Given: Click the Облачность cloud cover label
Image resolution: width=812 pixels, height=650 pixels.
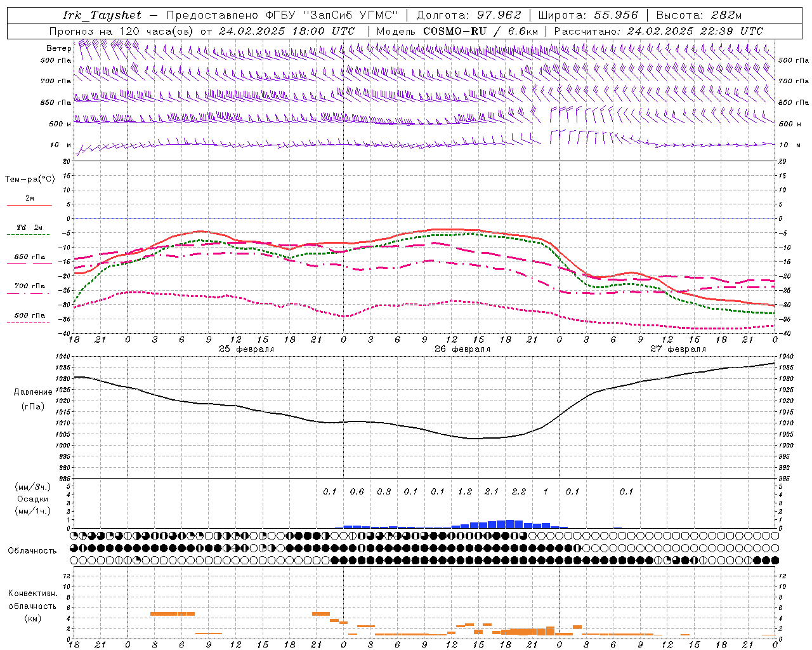Looking at the screenshot, I should coord(32,550).
